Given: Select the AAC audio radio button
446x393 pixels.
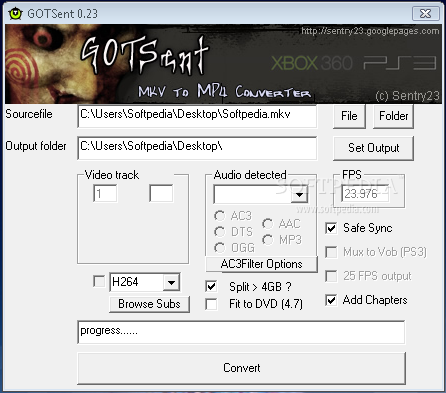Looking at the screenshot, I should pos(268,224).
